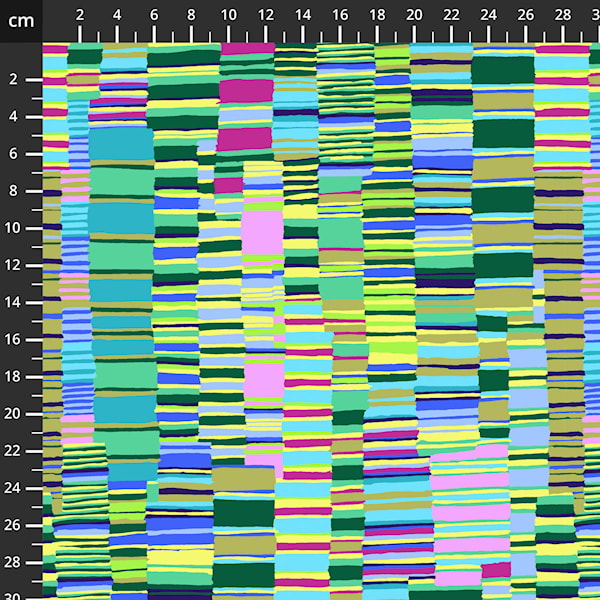Select the 28 mark on the top ruler
600x600 pixels.
point(563,15)
